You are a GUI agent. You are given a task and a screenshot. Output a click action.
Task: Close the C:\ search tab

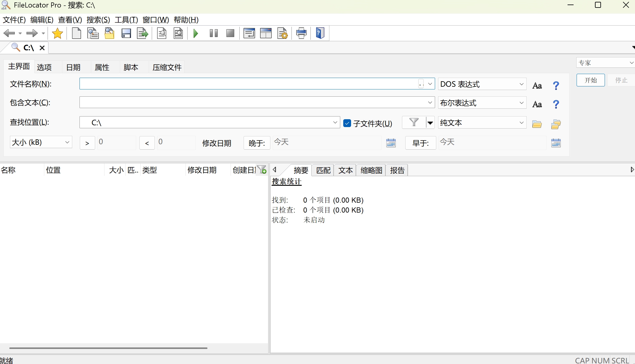tap(42, 48)
